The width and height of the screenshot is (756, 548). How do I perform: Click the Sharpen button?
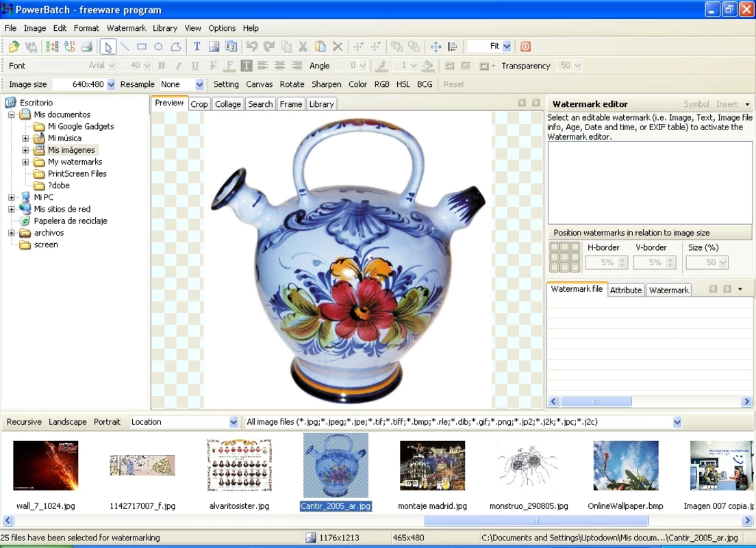coord(327,84)
